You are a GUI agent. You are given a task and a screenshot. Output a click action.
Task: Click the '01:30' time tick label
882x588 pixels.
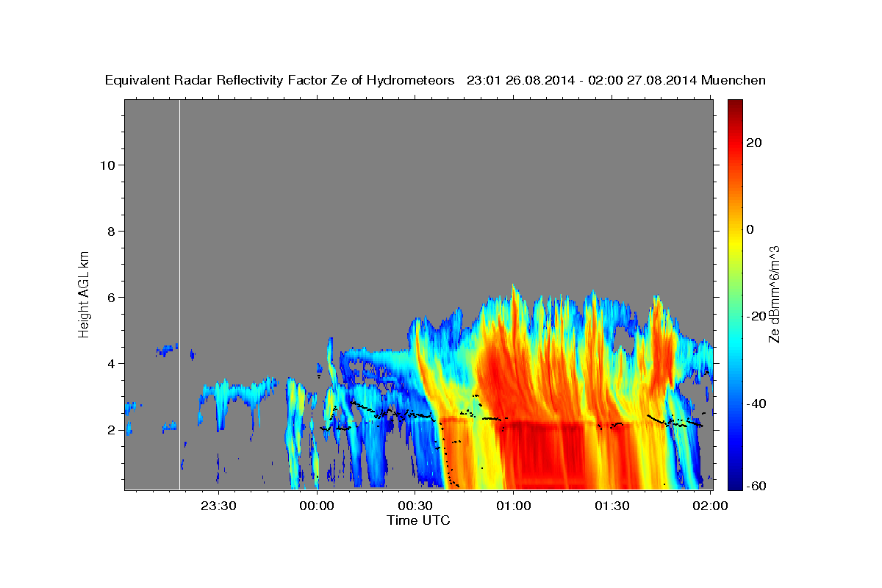click(x=612, y=506)
